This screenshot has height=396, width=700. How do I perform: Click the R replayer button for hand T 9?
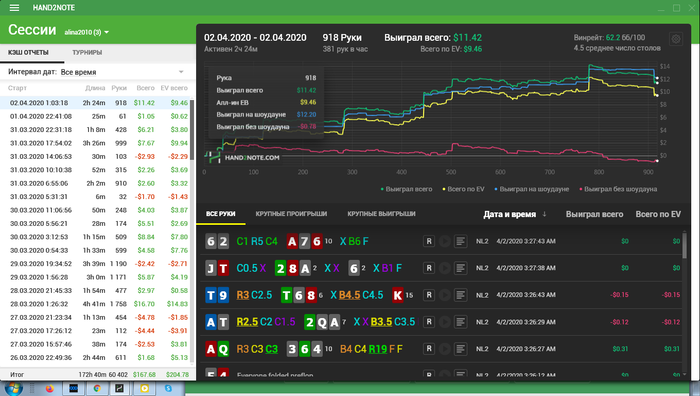[x=429, y=295]
